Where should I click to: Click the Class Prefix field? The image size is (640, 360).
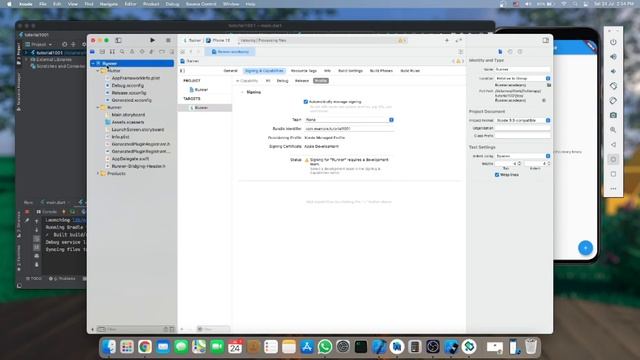pos(522,136)
